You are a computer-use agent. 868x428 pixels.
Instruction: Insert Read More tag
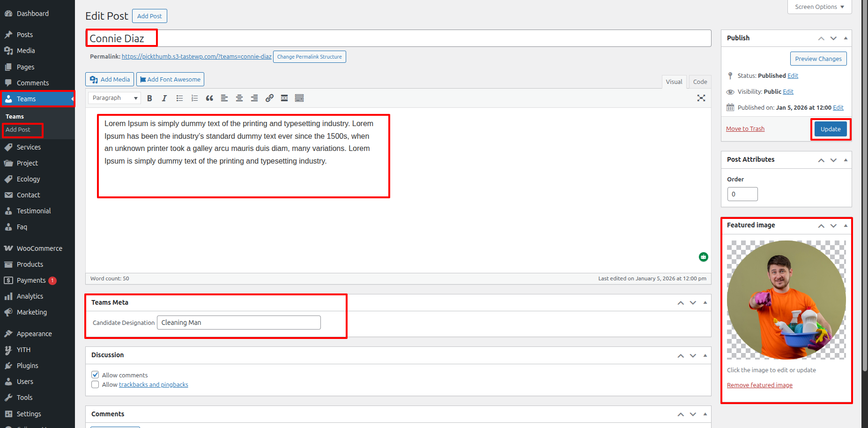[x=284, y=98]
